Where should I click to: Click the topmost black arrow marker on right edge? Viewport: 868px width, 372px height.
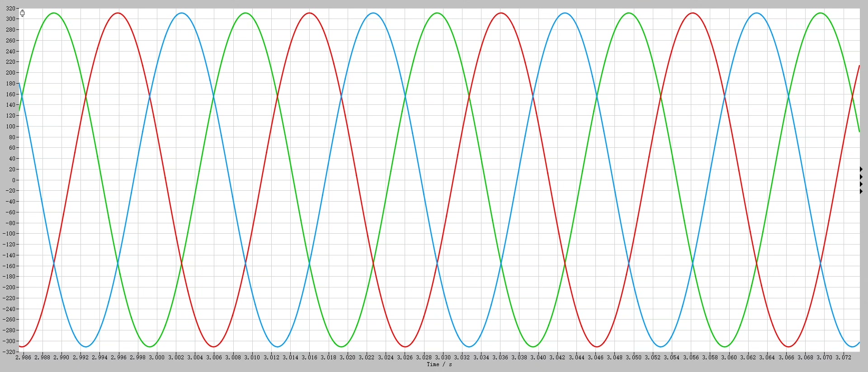[x=861, y=169]
